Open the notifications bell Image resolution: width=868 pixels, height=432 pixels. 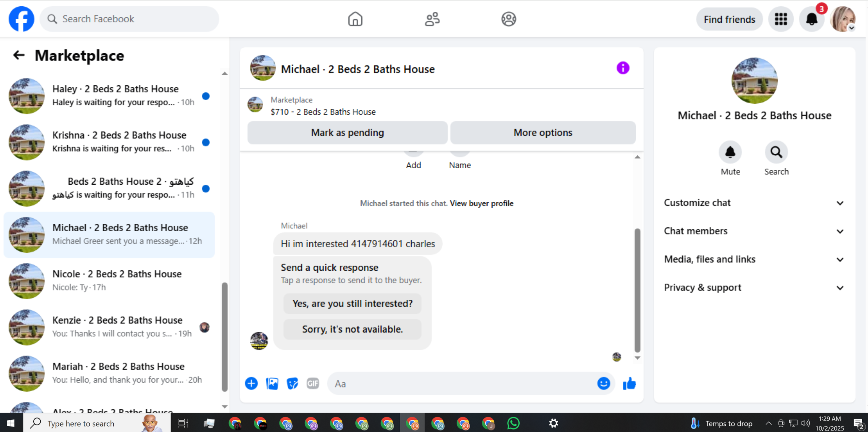811,19
